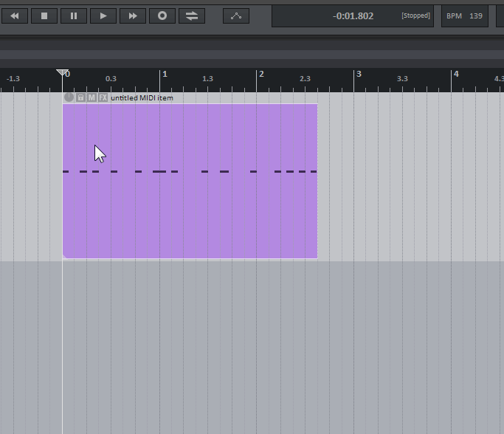
Task: Click the rewind to start button
Action: coord(15,15)
